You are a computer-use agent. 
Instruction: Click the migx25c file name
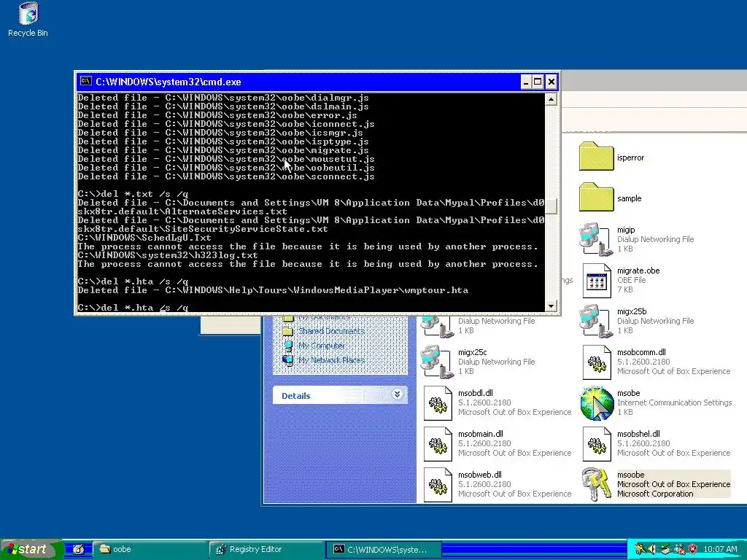click(472, 352)
